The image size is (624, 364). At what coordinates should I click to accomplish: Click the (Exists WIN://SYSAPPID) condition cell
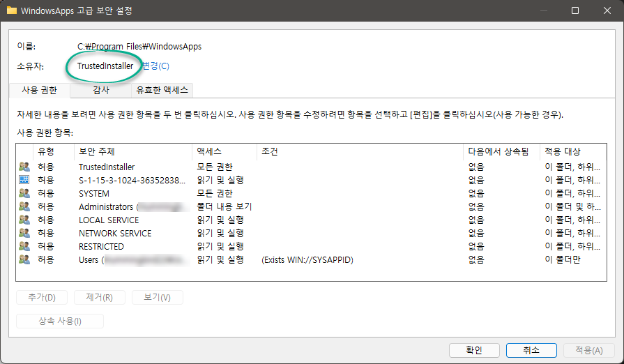[307, 260]
